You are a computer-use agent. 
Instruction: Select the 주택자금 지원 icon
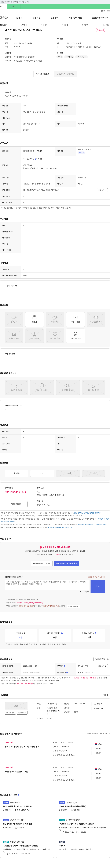[14, 336]
